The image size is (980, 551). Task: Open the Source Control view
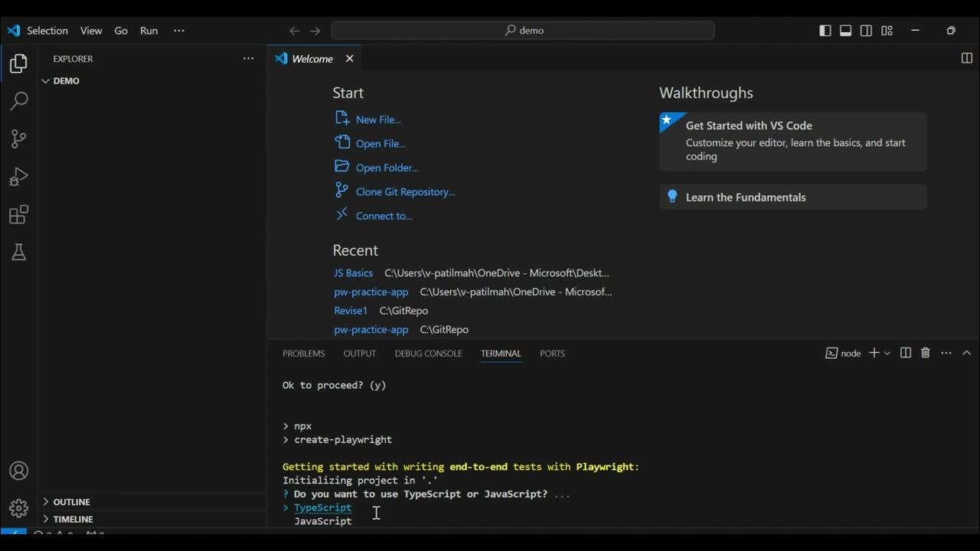click(x=18, y=139)
